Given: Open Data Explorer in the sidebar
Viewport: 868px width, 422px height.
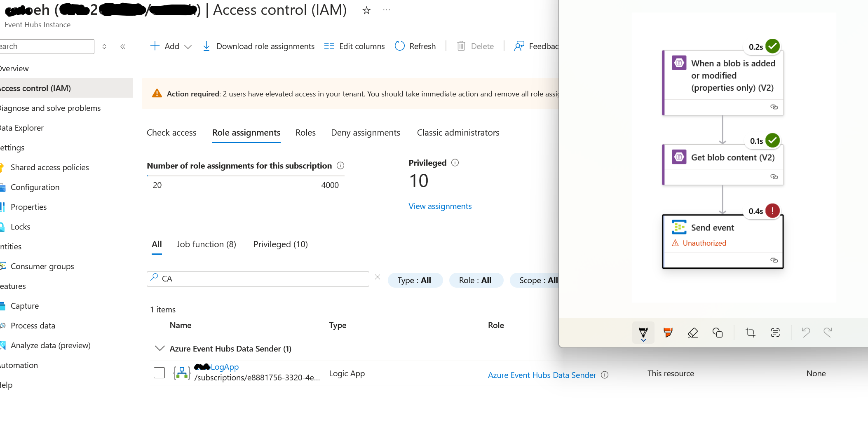Looking at the screenshot, I should point(21,128).
